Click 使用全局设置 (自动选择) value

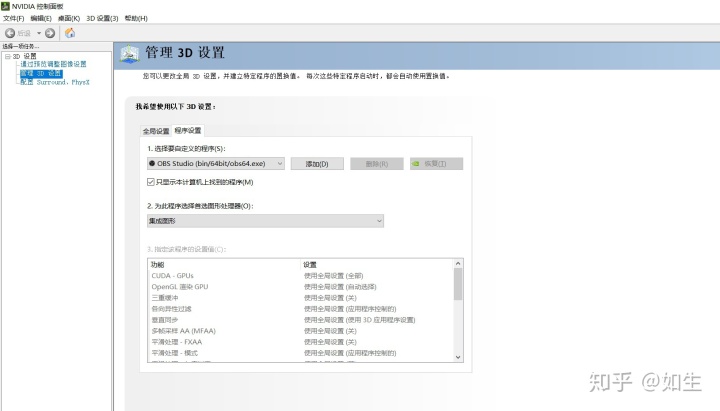(340, 287)
